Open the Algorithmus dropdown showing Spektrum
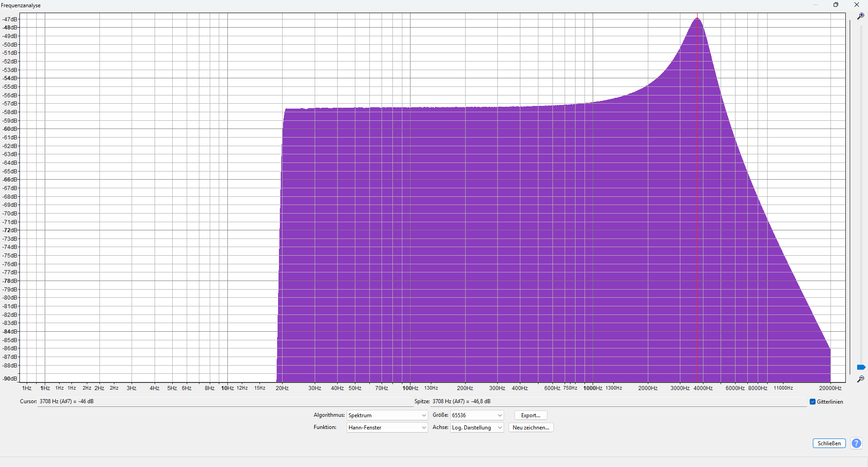Viewport: 868px width, 467px height. 387,415
